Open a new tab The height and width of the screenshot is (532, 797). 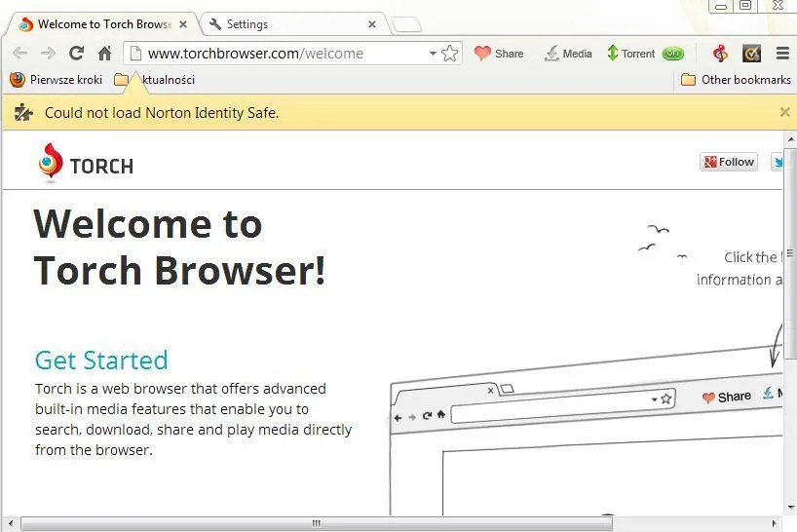click(406, 24)
